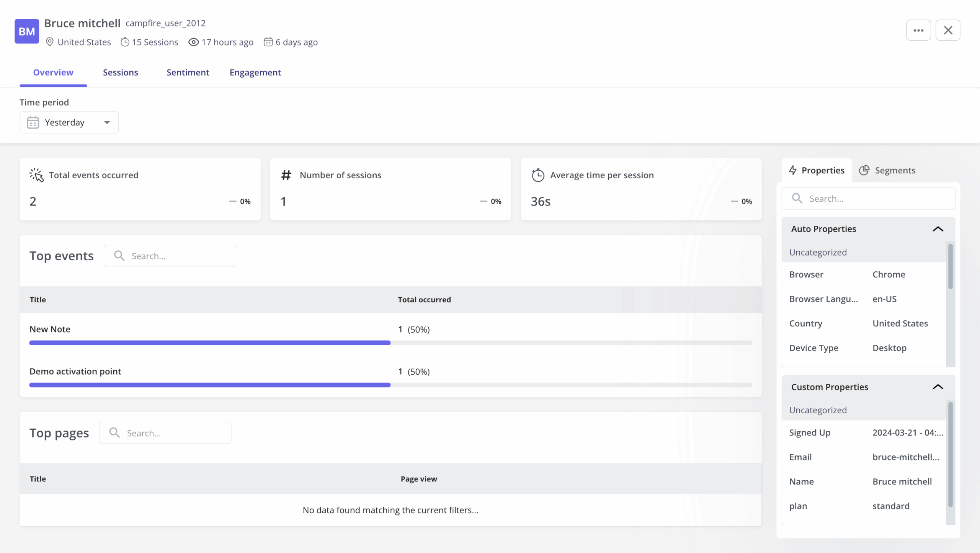Click the magnifier icon in Top events search
This screenshot has width=980, height=553.
119,256
